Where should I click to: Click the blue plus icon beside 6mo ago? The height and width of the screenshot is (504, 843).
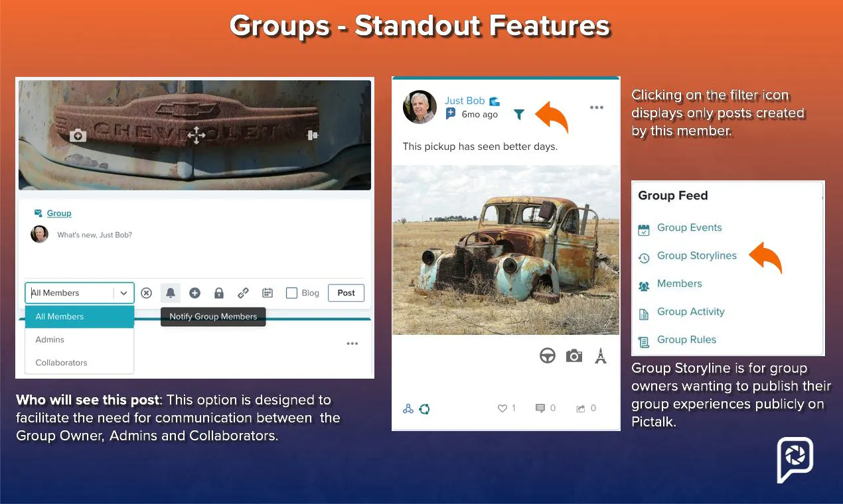pyautogui.click(x=451, y=114)
